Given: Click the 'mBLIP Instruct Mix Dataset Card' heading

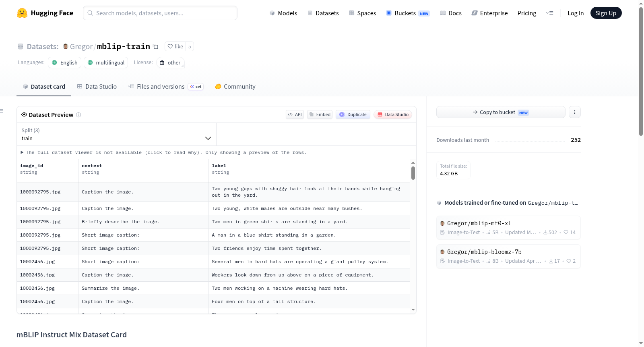Looking at the screenshot, I should click(x=72, y=335).
